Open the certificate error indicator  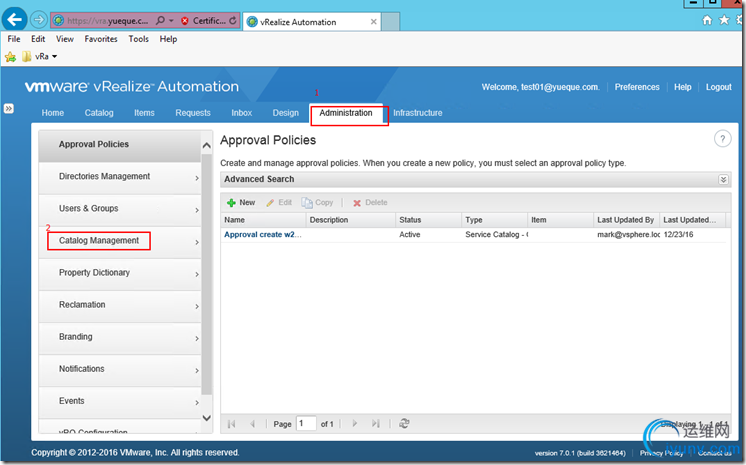203,20
